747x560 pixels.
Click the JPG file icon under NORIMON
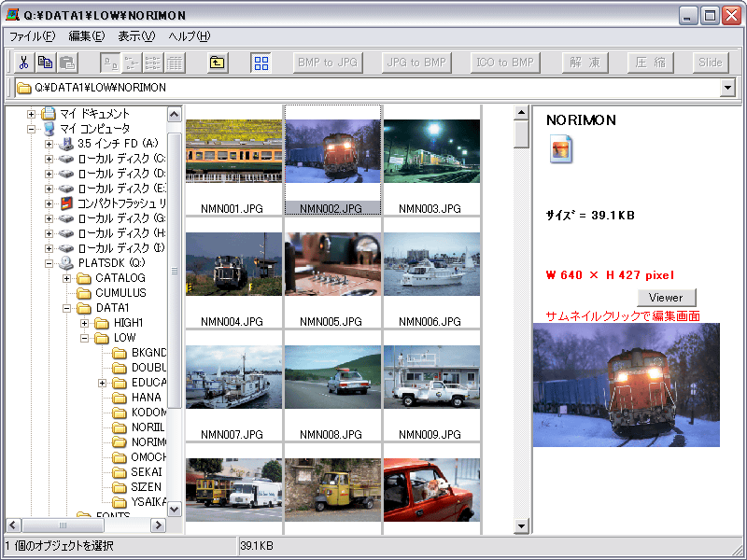(561, 149)
